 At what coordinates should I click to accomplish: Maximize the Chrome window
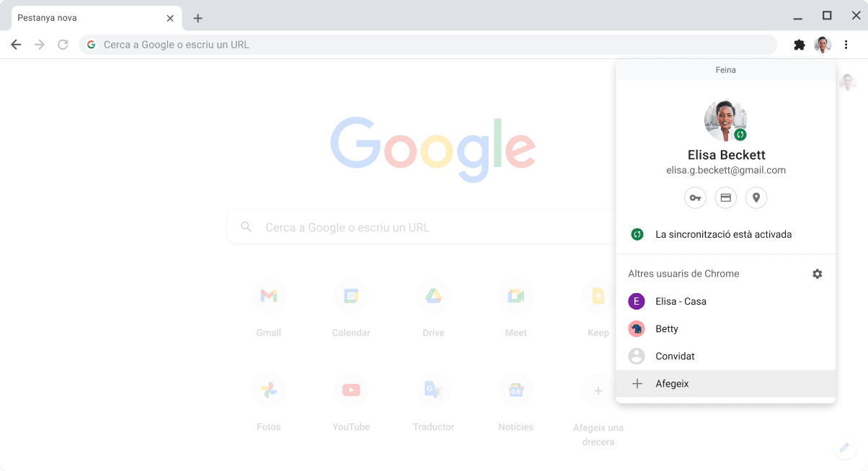[827, 16]
